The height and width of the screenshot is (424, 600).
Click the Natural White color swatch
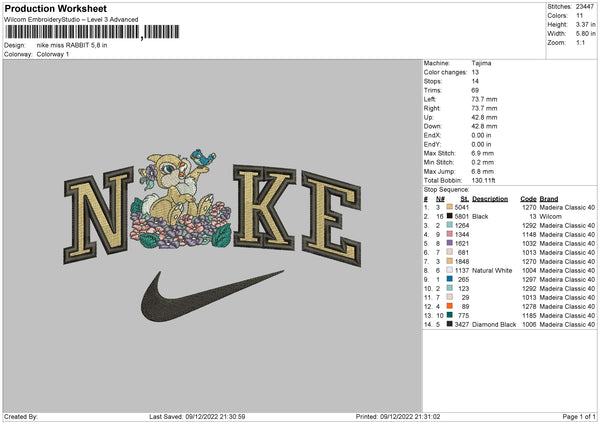[x=450, y=271]
